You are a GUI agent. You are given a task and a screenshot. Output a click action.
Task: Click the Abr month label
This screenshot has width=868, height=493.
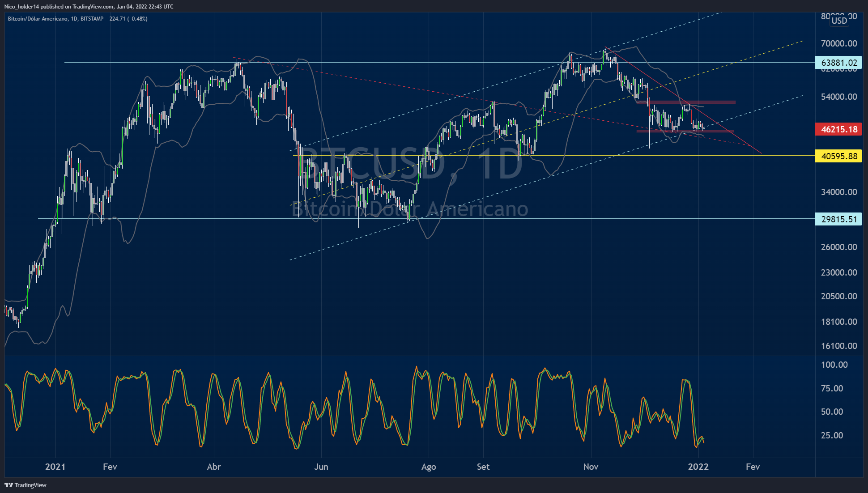pos(214,467)
